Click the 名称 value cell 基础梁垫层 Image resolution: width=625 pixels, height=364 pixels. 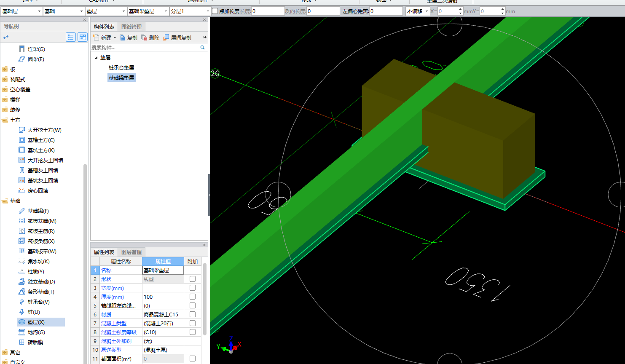point(163,270)
